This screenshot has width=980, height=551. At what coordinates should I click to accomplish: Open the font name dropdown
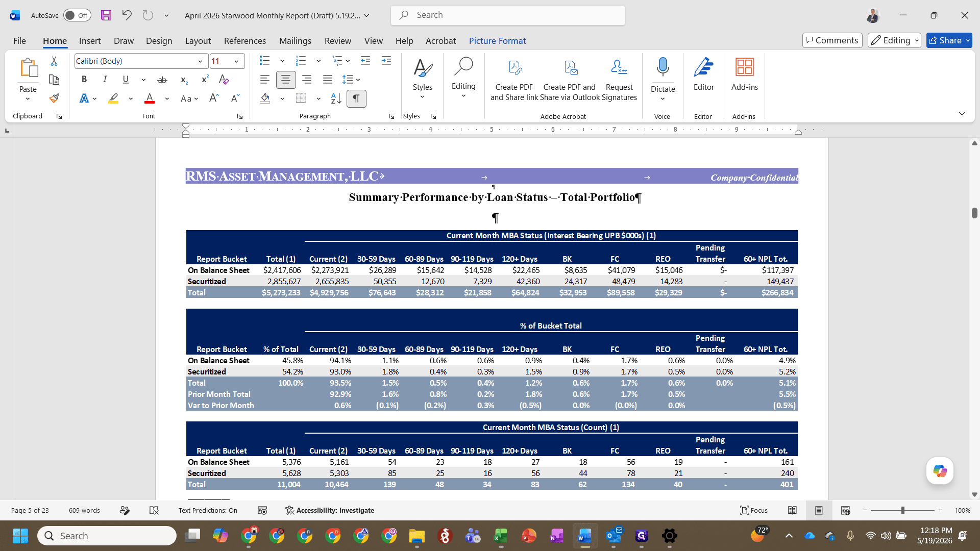coord(200,61)
